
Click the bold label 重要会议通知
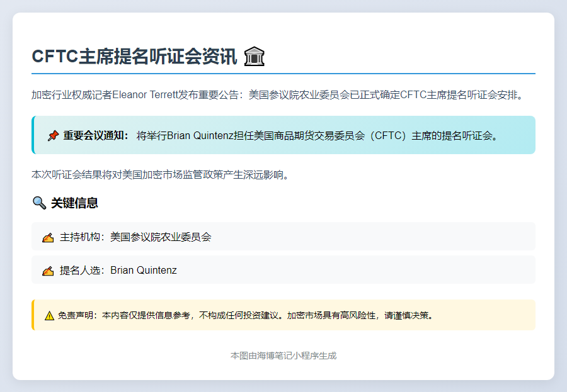(96, 135)
